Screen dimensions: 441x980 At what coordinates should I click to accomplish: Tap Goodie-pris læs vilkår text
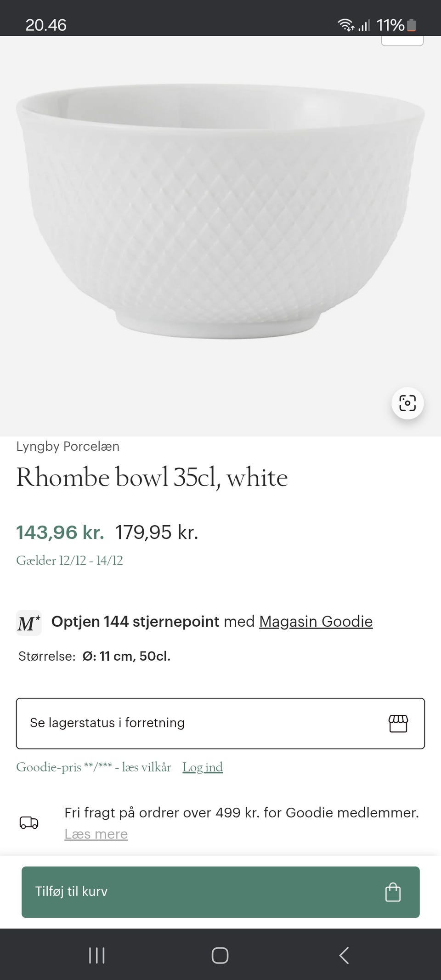[94, 767]
